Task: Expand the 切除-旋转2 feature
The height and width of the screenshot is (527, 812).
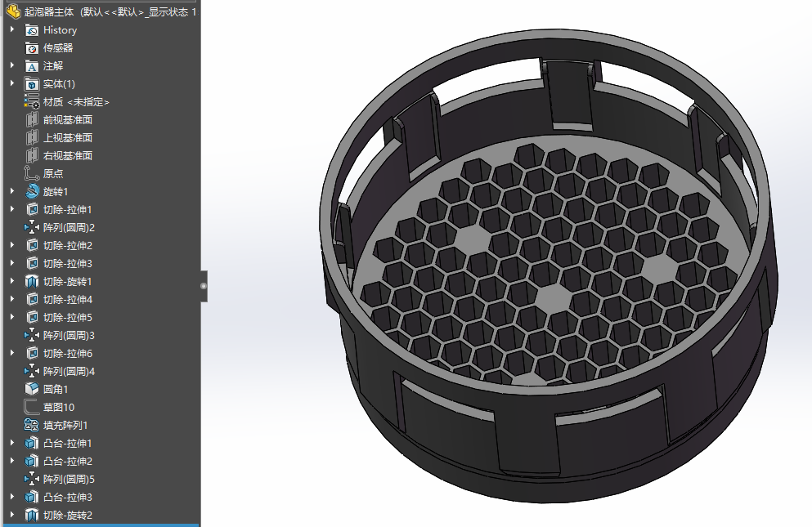Action: point(12,515)
